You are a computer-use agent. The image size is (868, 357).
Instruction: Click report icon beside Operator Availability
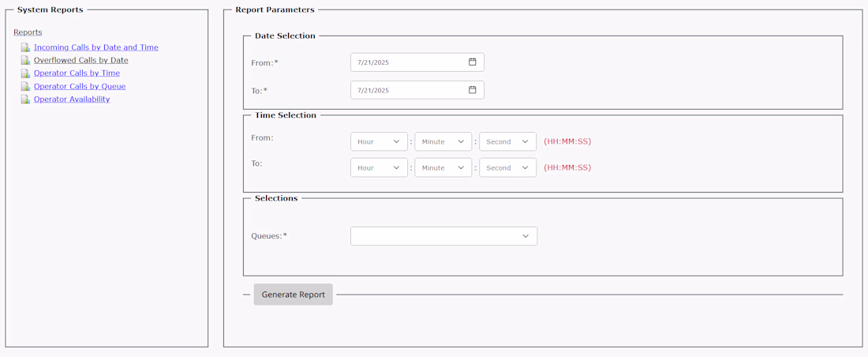click(x=25, y=100)
